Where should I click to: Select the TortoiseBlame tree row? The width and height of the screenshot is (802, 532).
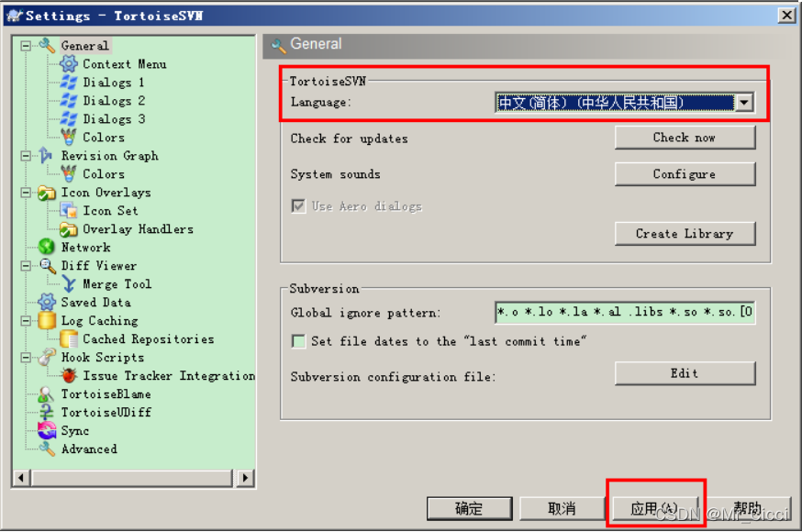[106, 394]
